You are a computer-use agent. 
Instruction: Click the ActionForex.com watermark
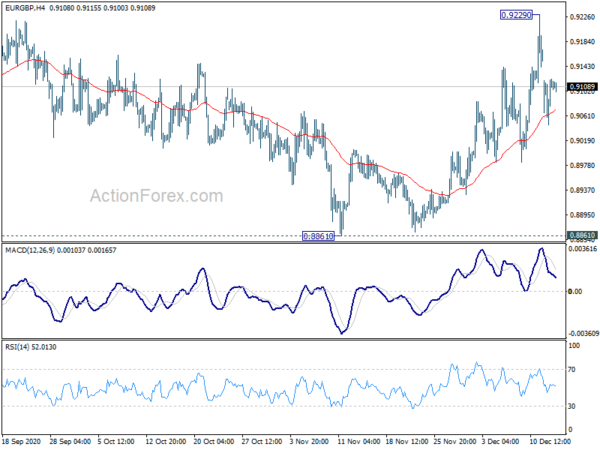click(156, 196)
